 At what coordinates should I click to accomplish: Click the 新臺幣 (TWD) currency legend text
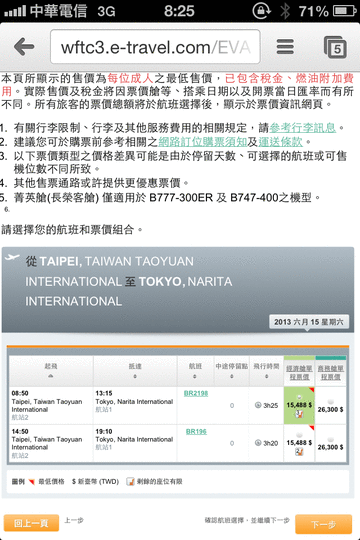(x=95, y=482)
